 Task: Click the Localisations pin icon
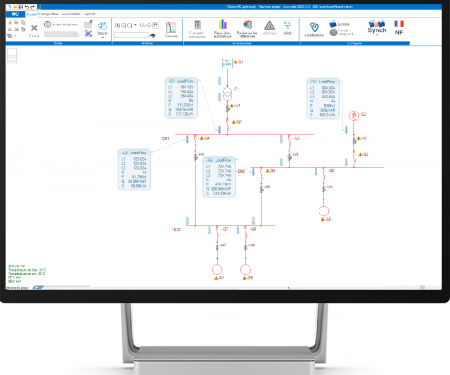[314, 27]
